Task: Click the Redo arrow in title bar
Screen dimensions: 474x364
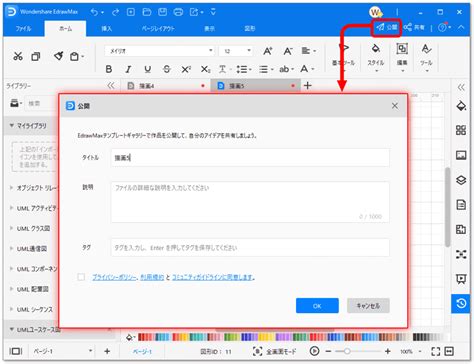Action: pyautogui.click(x=115, y=12)
